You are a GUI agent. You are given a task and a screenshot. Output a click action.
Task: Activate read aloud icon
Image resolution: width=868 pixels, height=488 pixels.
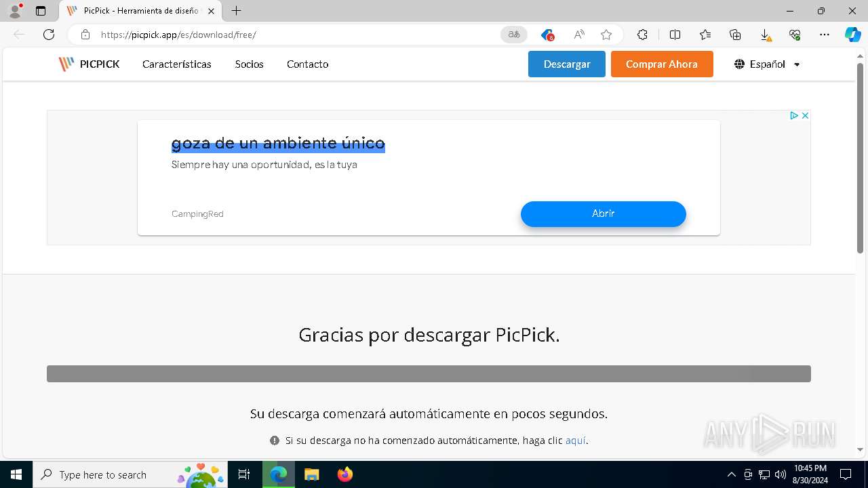coord(578,35)
